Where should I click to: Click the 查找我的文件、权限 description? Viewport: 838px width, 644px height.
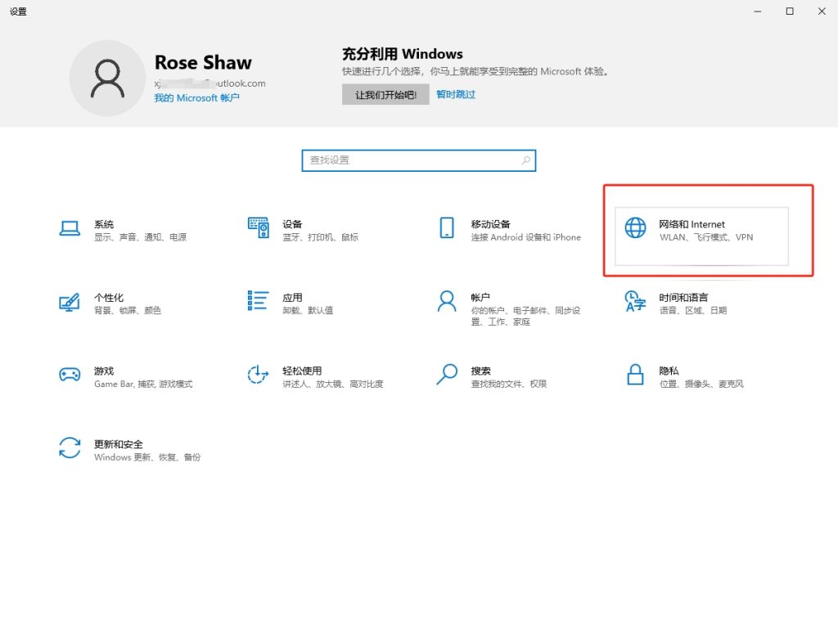coord(509,384)
